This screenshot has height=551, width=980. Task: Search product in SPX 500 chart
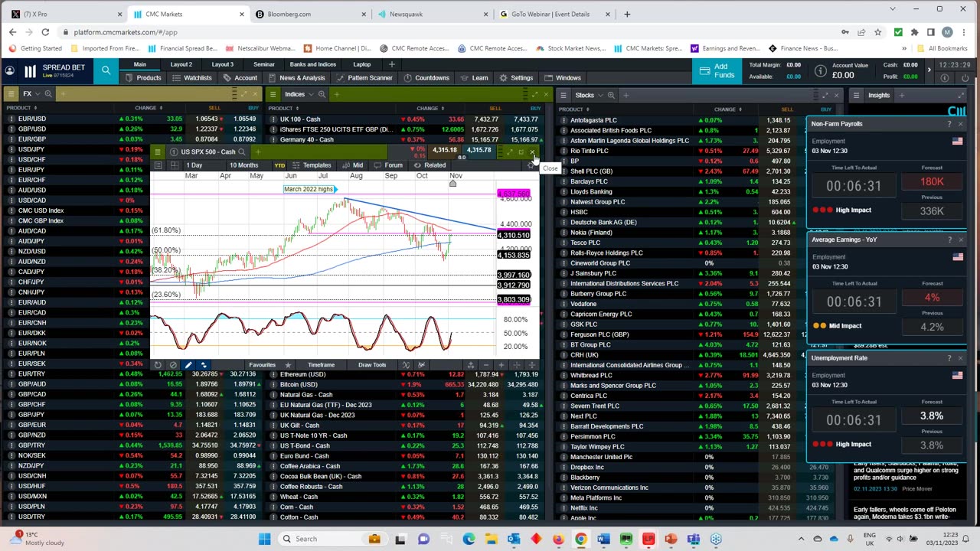(241, 152)
